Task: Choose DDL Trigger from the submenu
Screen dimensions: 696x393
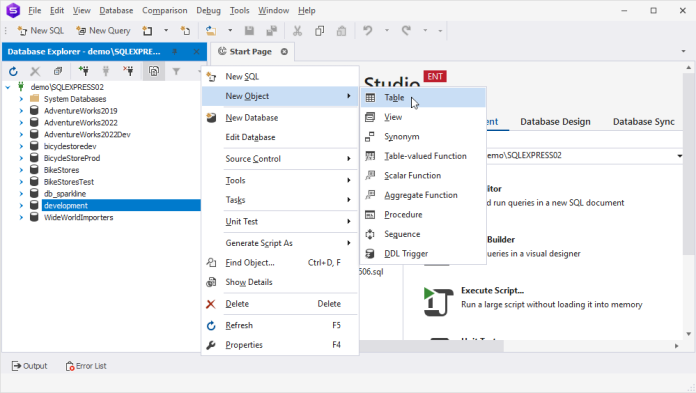Action: [423, 254]
